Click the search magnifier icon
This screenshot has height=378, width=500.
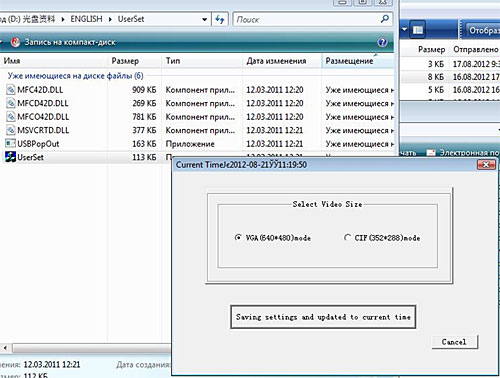pyautogui.click(x=384, y=19)
